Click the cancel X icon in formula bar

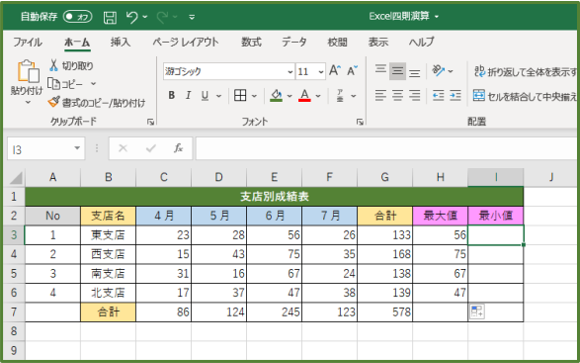[123, 148]
